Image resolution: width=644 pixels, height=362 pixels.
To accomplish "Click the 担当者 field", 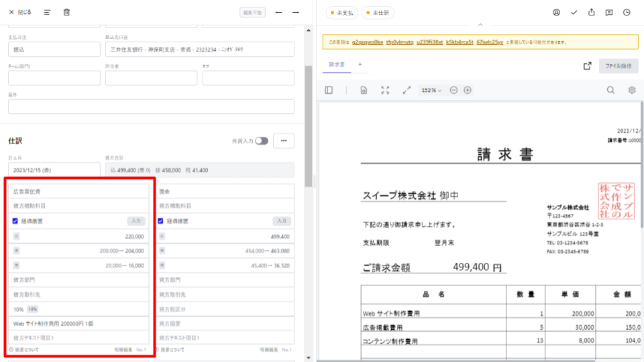I will pyautogui.click(x=151, y=78).
